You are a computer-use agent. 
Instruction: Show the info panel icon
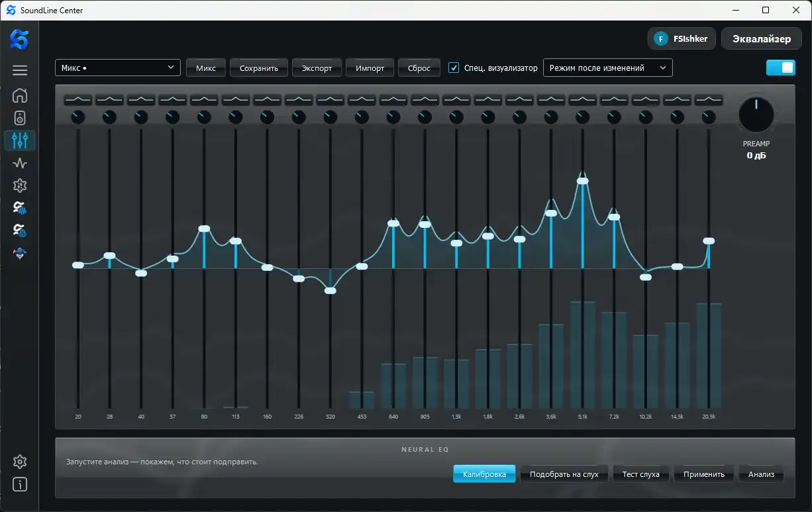[20, 484]
